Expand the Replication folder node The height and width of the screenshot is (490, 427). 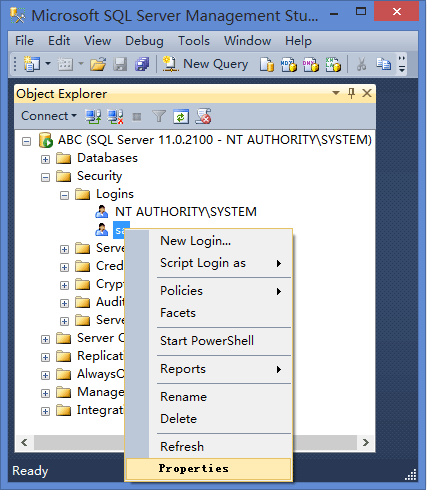(45, 357)
